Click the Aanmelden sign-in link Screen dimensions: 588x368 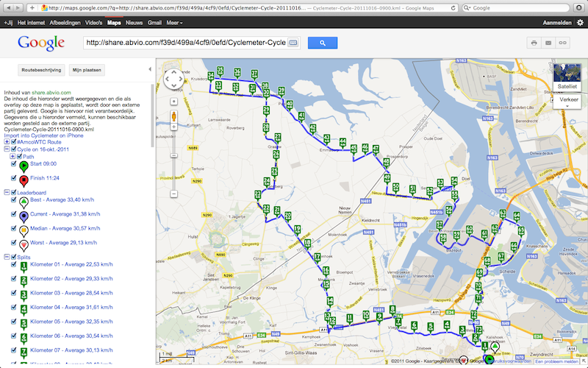pos(557,23)
